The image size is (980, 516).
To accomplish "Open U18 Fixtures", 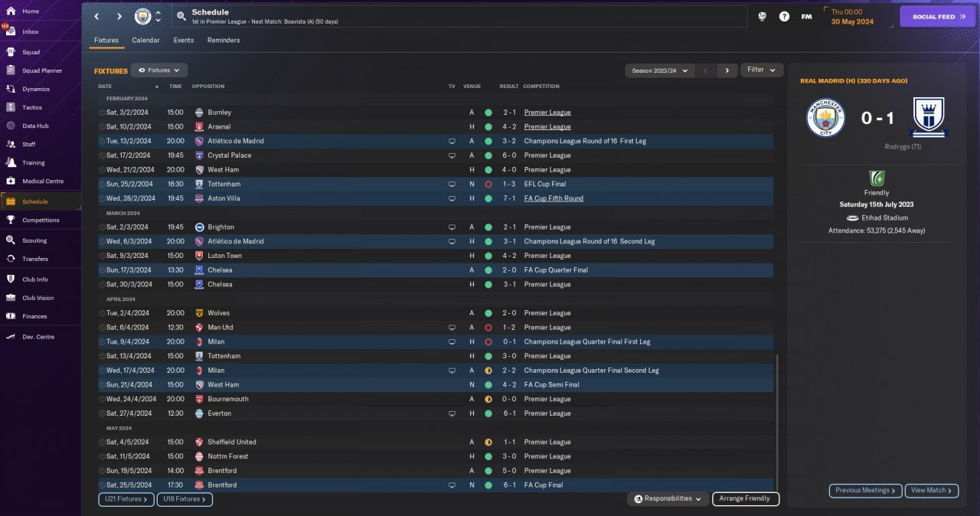I will click(185, 498).
